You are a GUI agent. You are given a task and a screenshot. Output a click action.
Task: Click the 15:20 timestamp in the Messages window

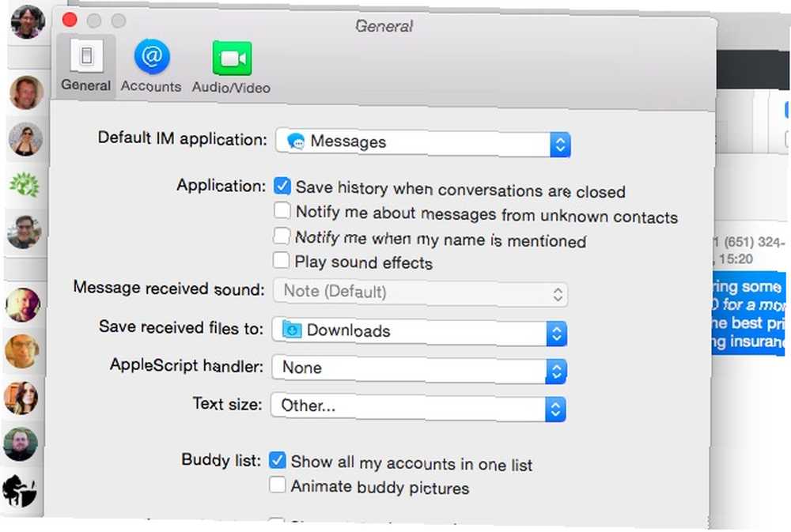[x=736, y=260]
